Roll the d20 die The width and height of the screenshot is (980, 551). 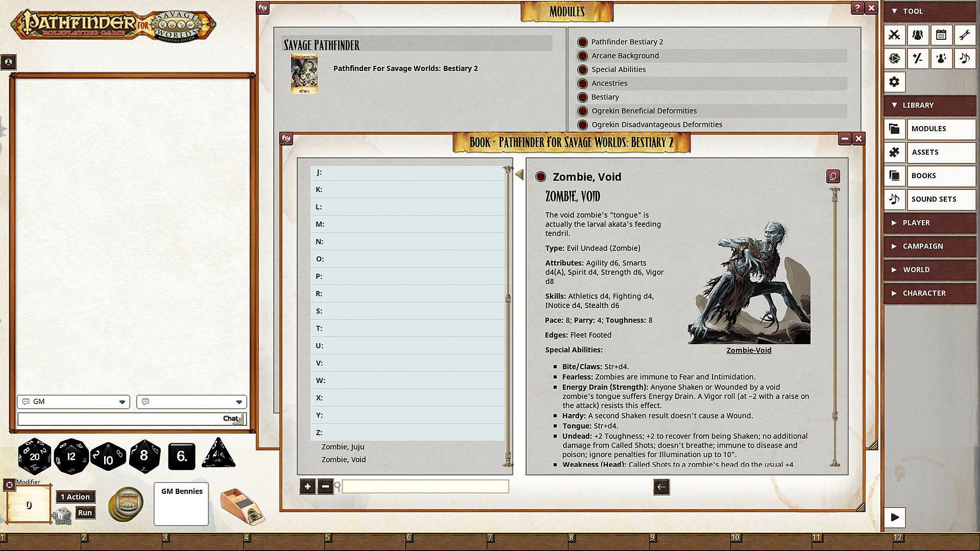(x=34, y=456)
